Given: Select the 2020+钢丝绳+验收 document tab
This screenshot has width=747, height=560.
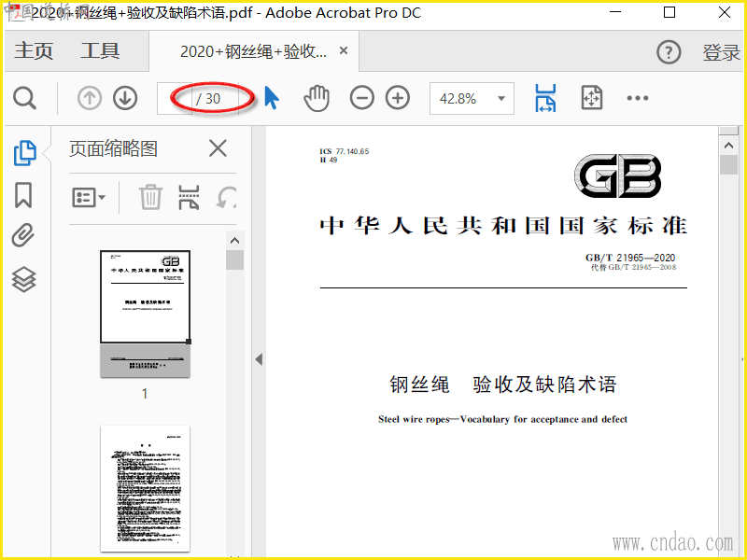Looking at the screenshot, I should 253,51.
